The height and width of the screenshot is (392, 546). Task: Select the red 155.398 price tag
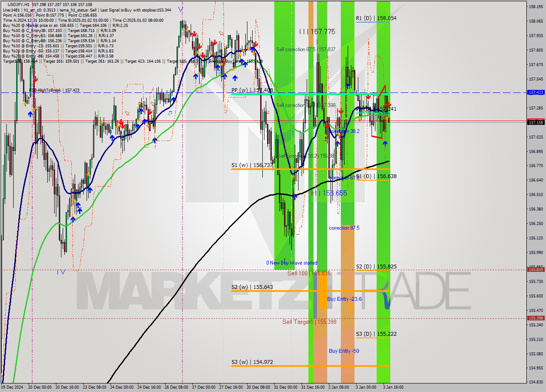tap(536, 318)
